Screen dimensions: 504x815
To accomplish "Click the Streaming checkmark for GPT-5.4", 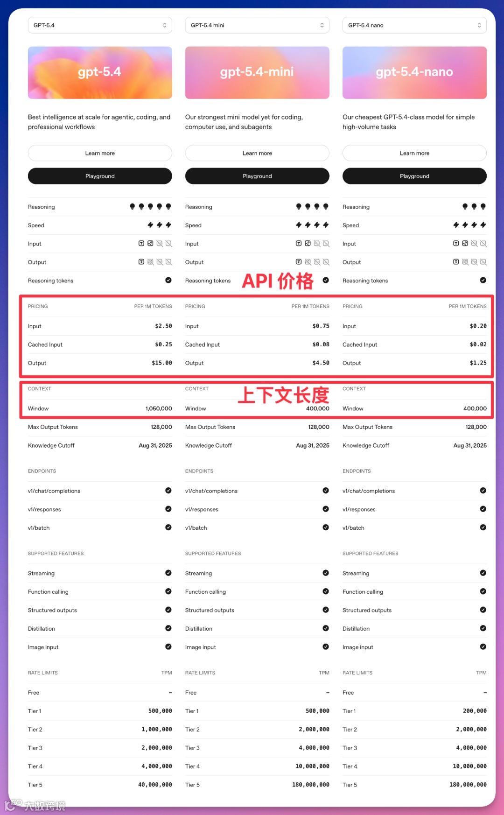I will click(168, 573).
